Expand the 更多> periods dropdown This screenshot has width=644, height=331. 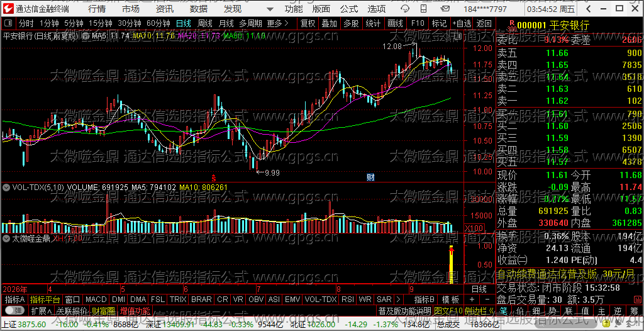click(x=277, y=23)
